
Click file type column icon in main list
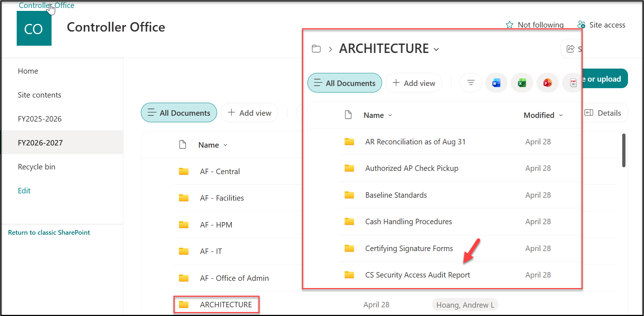(183, 145)
